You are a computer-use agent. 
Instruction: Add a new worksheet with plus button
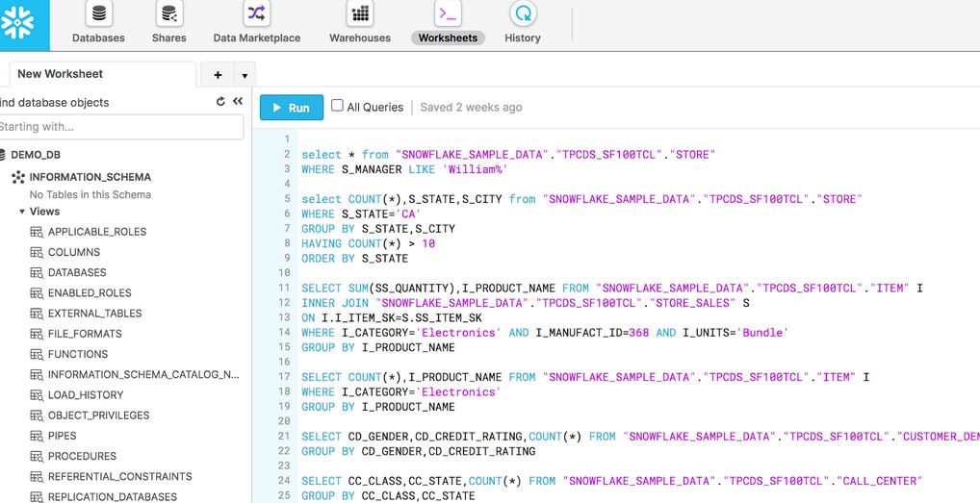point(218,75)
